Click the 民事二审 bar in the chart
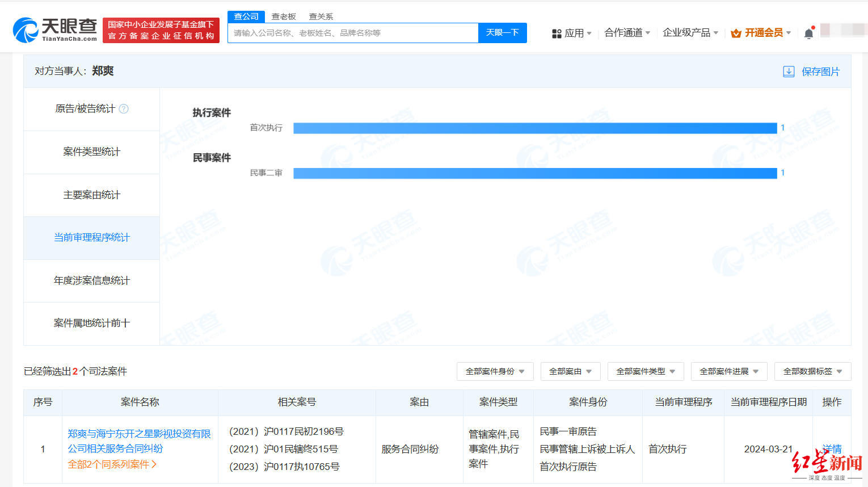The height and width of the screenshot is (487, 868). click(535, 173)
